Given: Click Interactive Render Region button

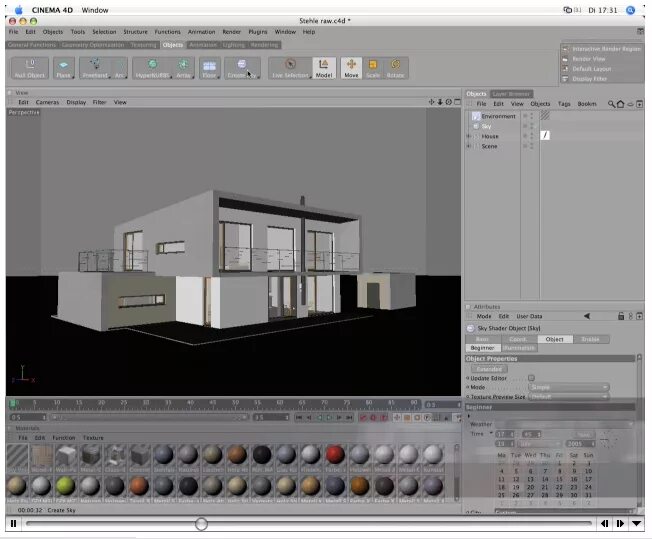Looking at the screenshot, I should point(602,49).
